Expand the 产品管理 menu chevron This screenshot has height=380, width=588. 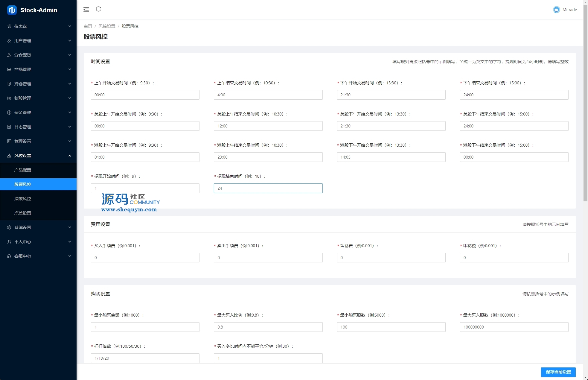(70, 69)
